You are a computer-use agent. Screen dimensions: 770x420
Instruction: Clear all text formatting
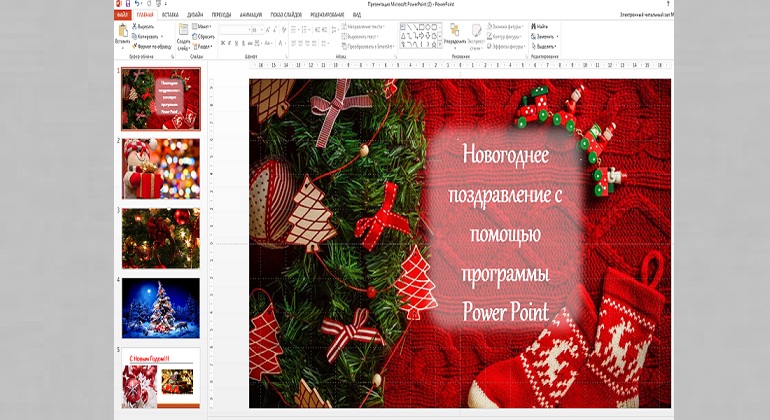[284, 29]
